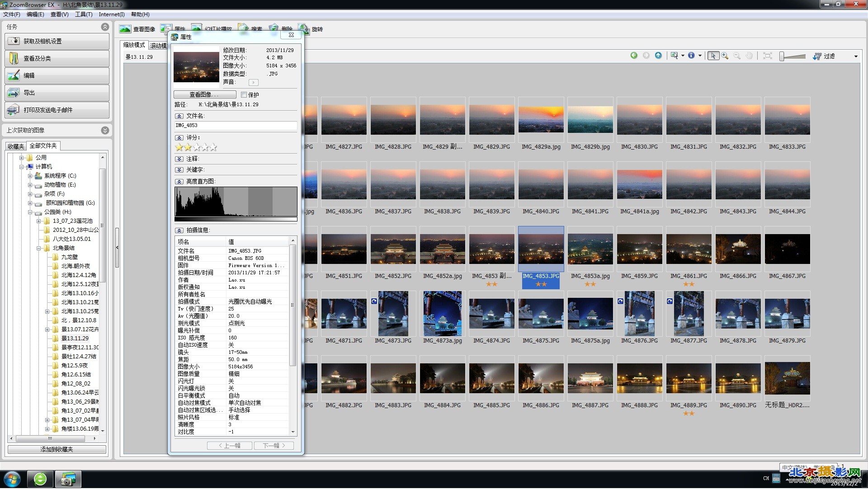
Task: Click the blue Up folder arrow icon
Action: (x=658, y=55)
